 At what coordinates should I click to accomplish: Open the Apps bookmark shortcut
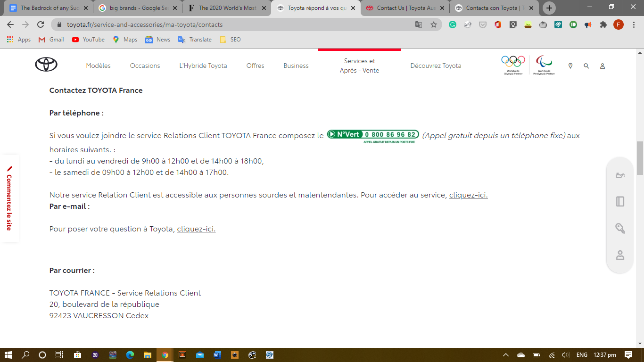click(19, 40)
